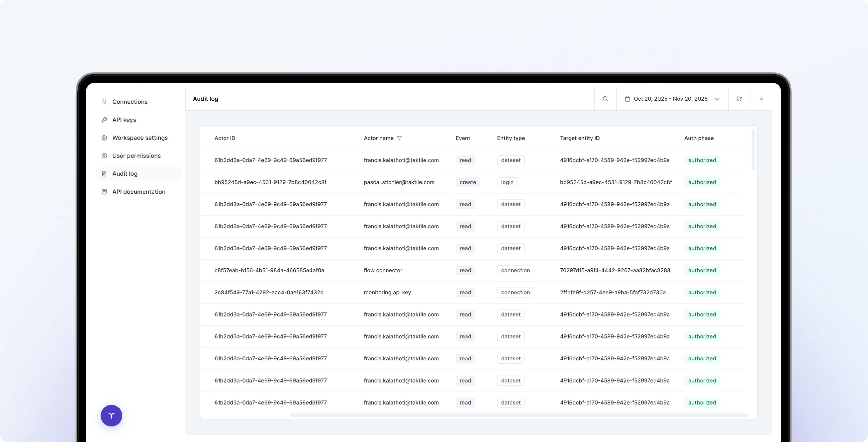868x442 pixels.
Task: Click the Workspace settings gear icon
Action: tap(104, 138)
